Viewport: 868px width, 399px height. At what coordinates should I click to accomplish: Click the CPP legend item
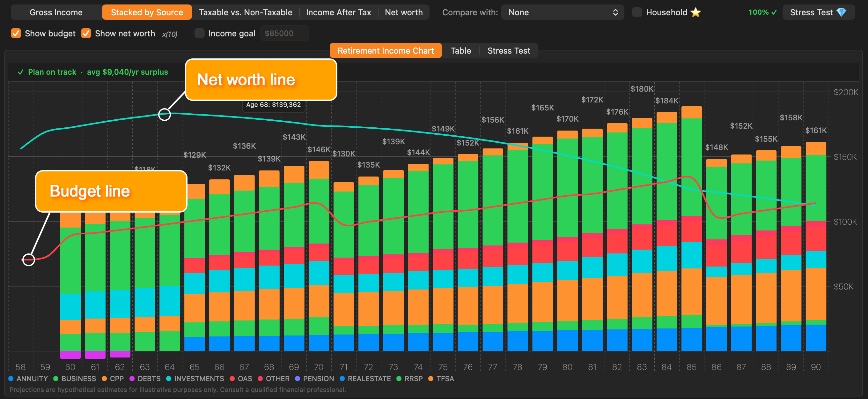tap(113, 379)
